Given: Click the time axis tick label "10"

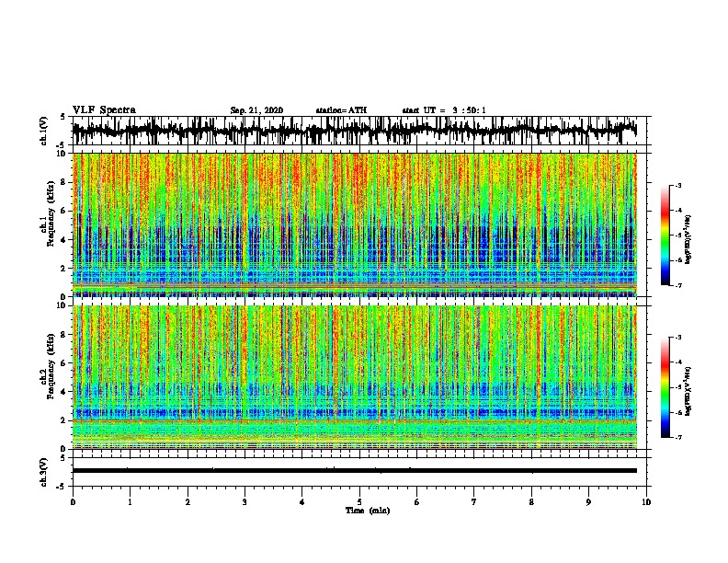Looking at the screenshot, I should (x=646, y=502).
